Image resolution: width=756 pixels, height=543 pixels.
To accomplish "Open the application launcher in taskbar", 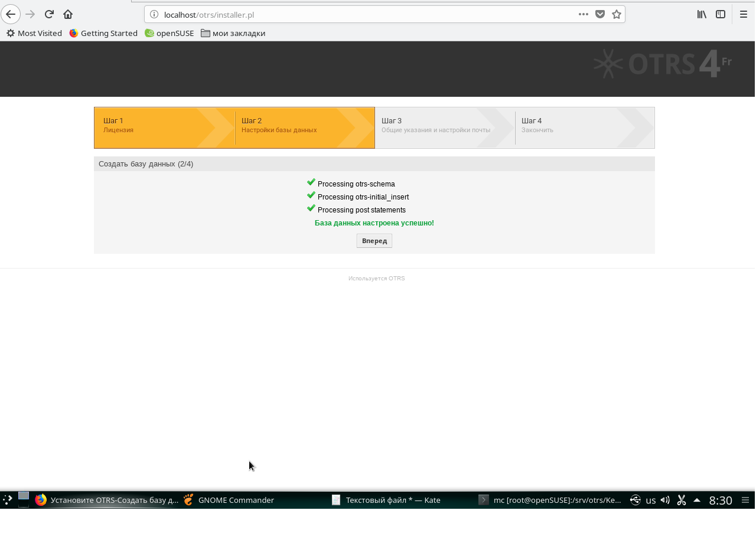I will coord(7,500).
